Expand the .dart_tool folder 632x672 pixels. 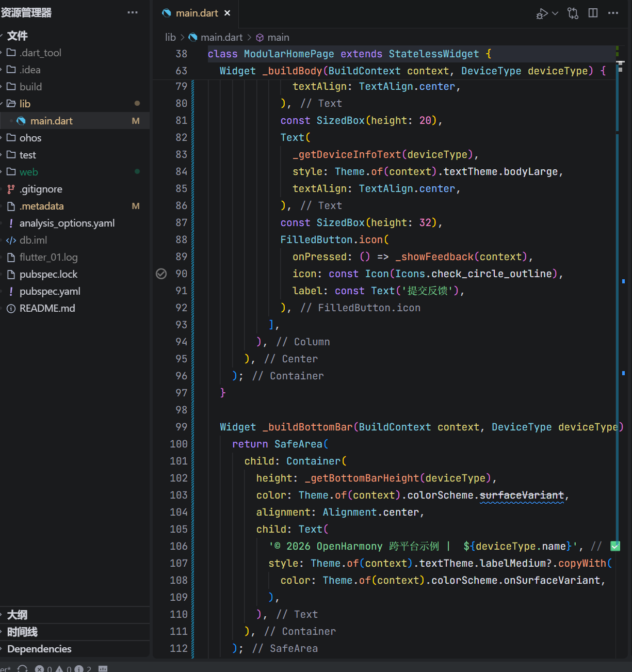tap(75, 53)
